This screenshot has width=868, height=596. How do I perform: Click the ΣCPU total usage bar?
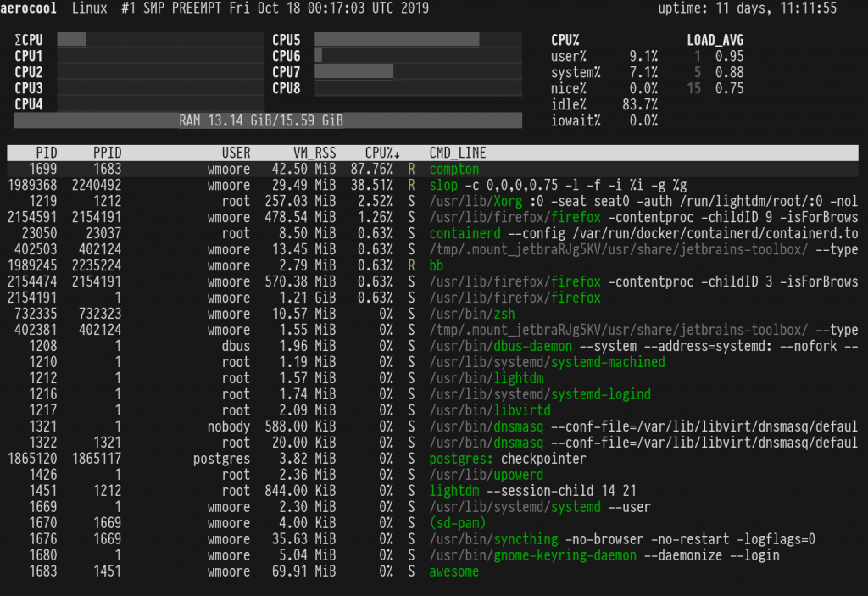(x=160, y=39)
